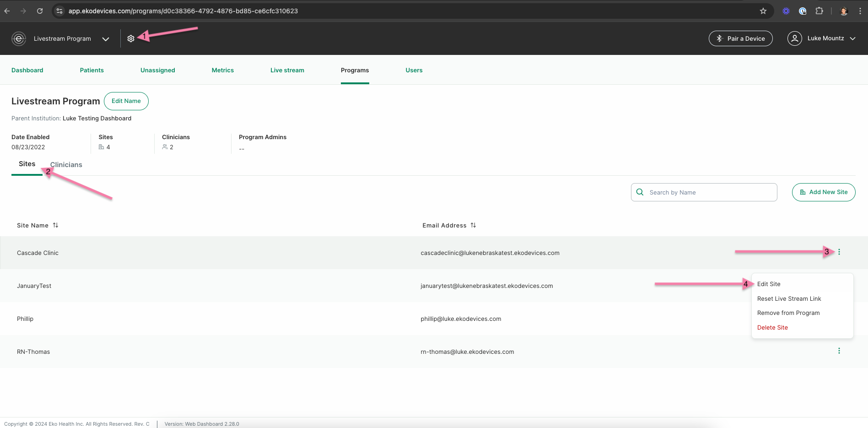
Task: Click Pair a Device button
Action: click(741, 38)
